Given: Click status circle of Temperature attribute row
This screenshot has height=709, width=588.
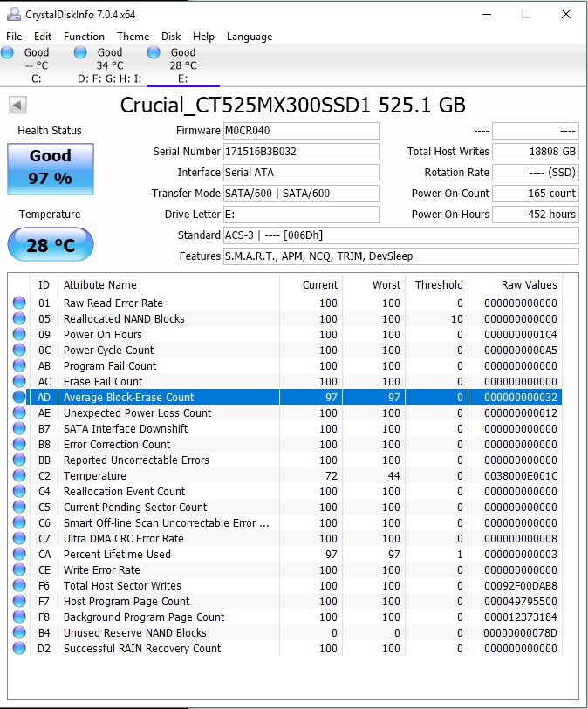Looking at the screenshot, I should coord(19,475).
